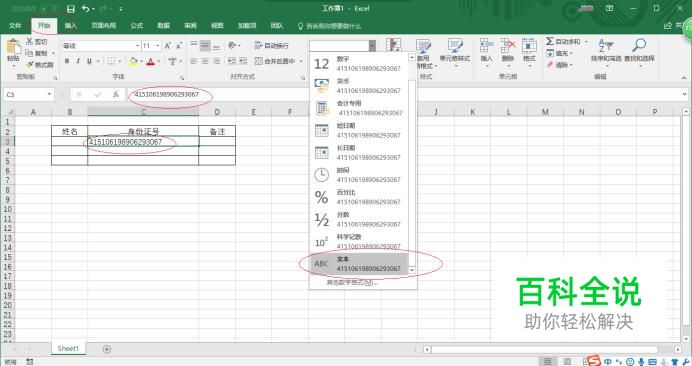Toggle Wrap Text (自动换行)
The width and height of the screenshot is (692, 366).
pyautogui.click(x=271, y=45)
